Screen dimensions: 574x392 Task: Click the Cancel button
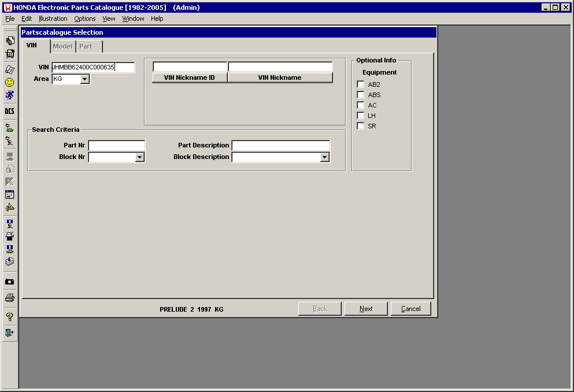[x=410, y=309]
